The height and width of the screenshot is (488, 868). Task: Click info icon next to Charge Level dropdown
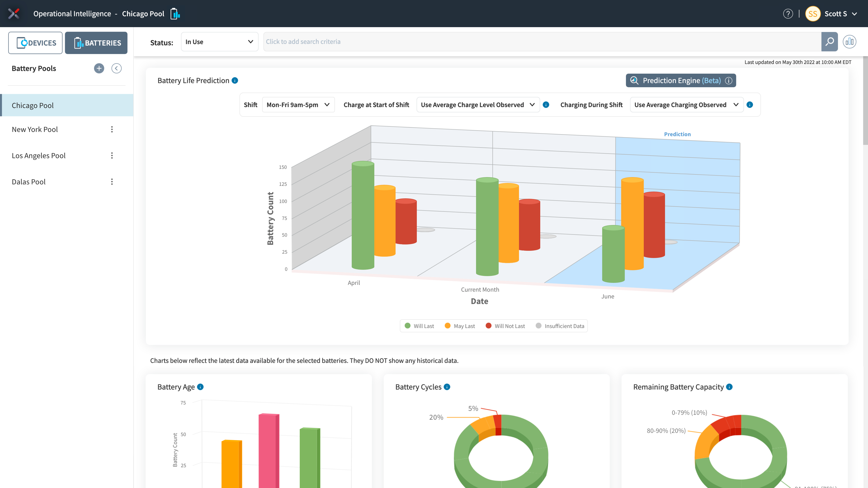pyautogui.click(x=546, y=105)
